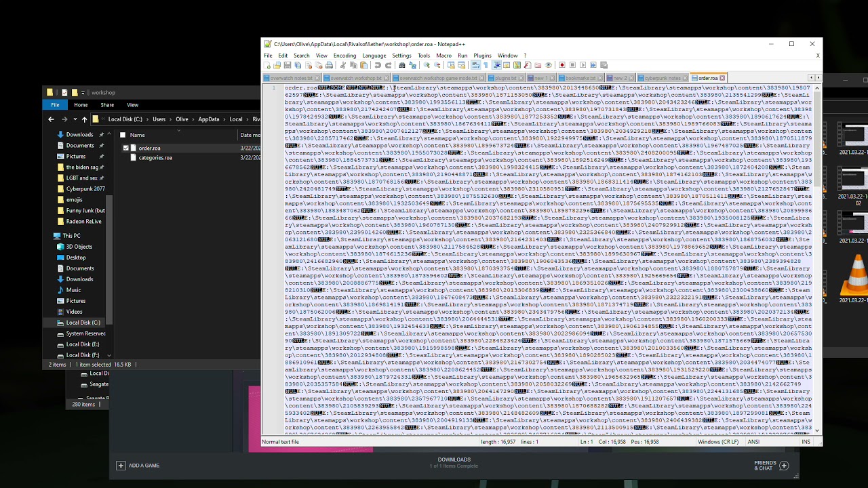
Task: Open the Edit menu
Action: 283,56
